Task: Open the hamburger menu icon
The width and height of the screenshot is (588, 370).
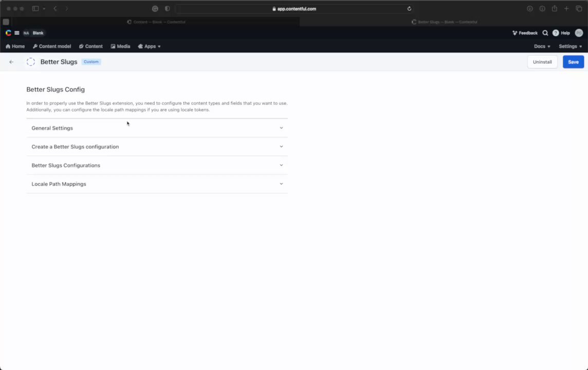Action: point(17,33)
